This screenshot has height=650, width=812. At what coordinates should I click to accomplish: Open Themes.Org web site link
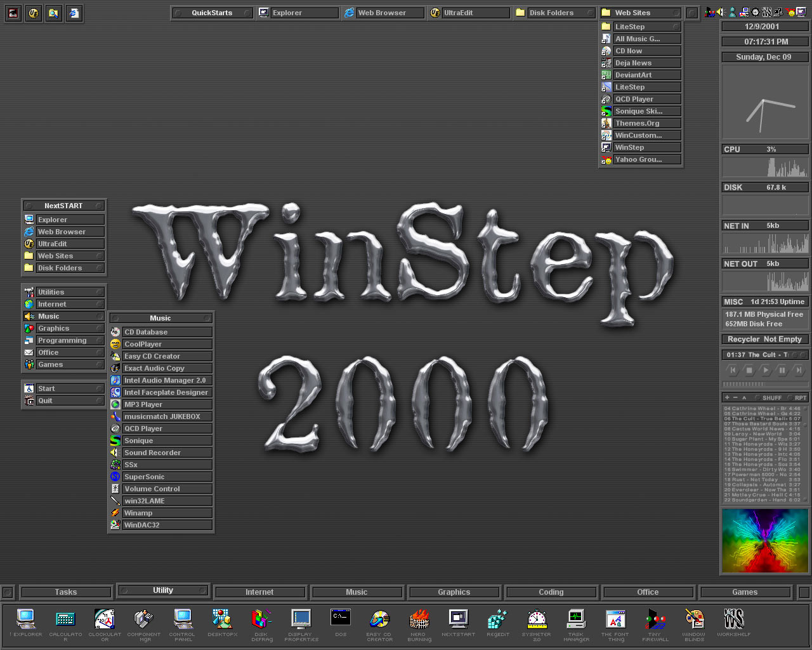(641, 123)
